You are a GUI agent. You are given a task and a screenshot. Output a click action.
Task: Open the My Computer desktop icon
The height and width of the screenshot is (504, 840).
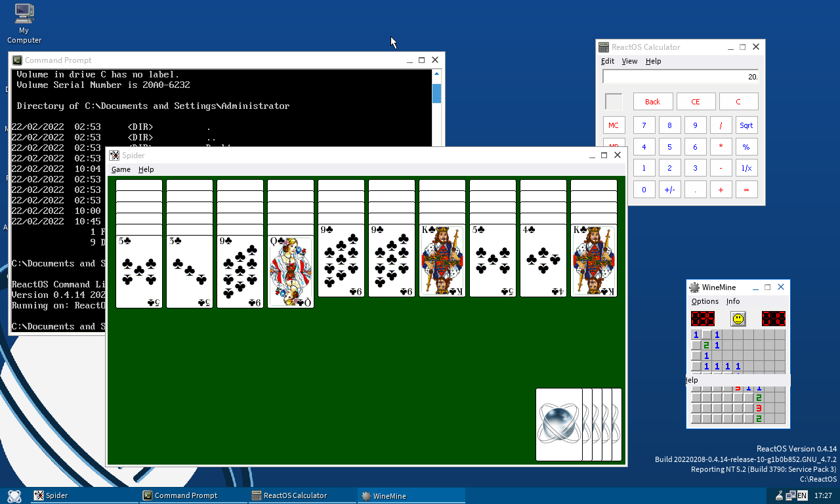(24, 23)
